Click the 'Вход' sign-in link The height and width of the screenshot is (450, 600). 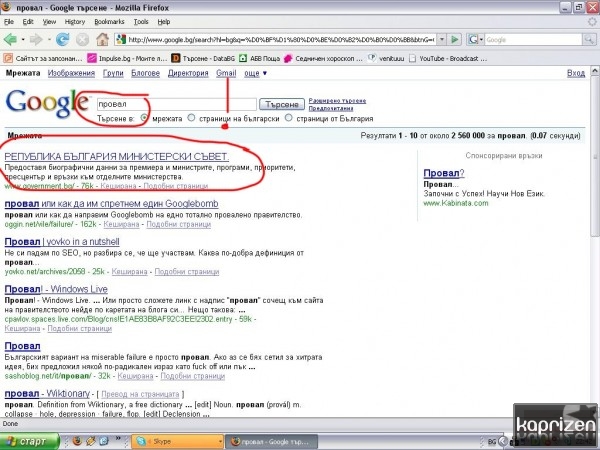click(576, 73)
